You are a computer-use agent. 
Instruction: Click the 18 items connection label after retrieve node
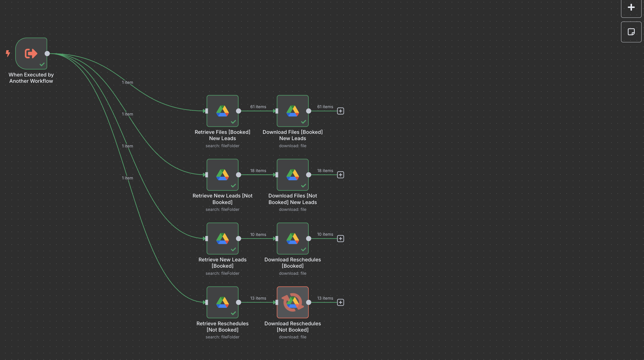(258, 171)
